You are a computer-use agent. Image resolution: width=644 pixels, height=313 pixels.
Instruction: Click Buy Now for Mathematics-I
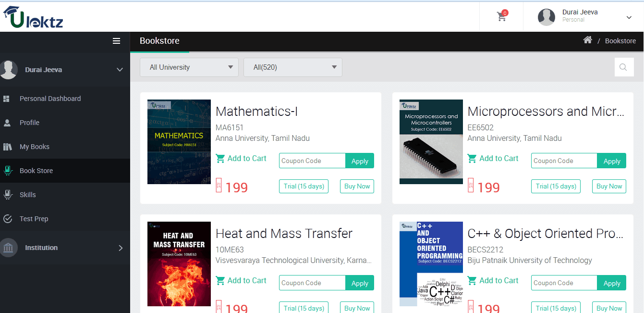(357, 187)
